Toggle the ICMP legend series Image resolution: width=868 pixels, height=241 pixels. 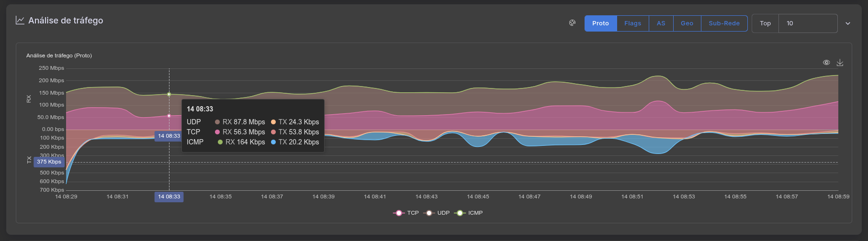coord(468,213)
